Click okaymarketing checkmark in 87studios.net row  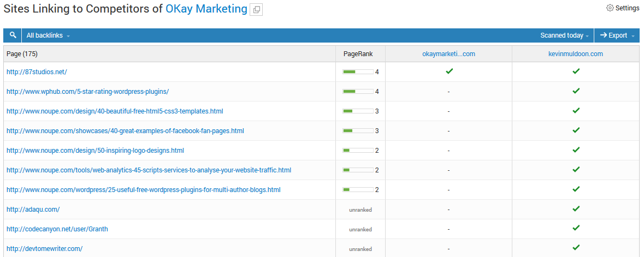point(449,71)
